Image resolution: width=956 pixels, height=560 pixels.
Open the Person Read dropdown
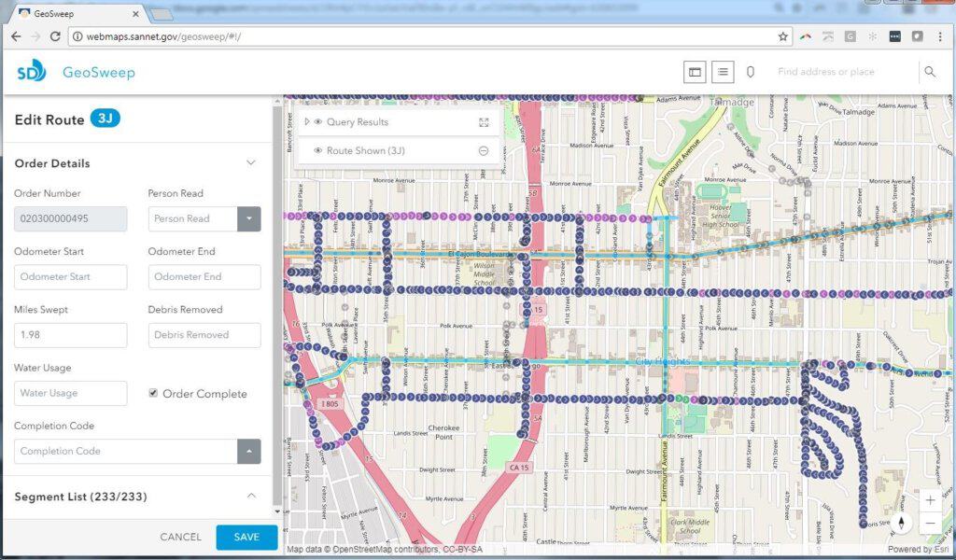(249, 219)
